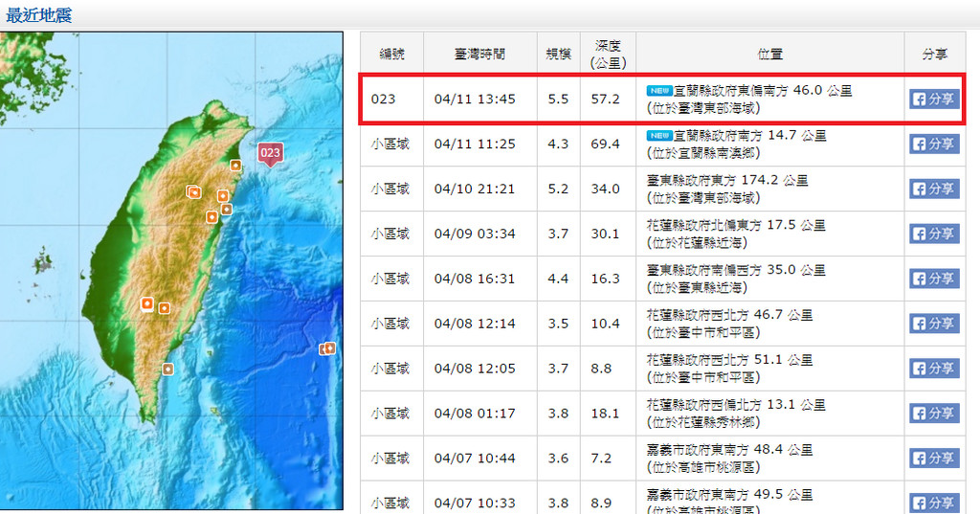Select the orange marker directly below the 023 label
The image size is (980, 514).
[235, 166]
